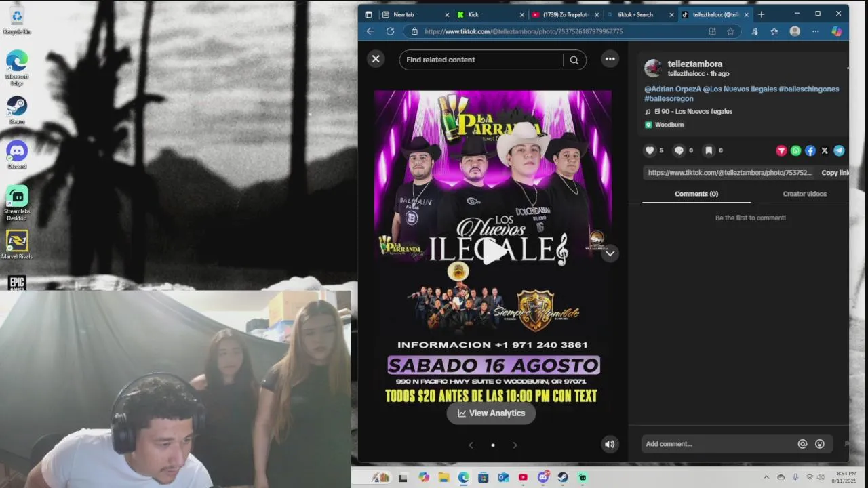Viewport: 868px width, 488px height.
Task: Open Edge Settings and more menu
Action: point(816,31)
